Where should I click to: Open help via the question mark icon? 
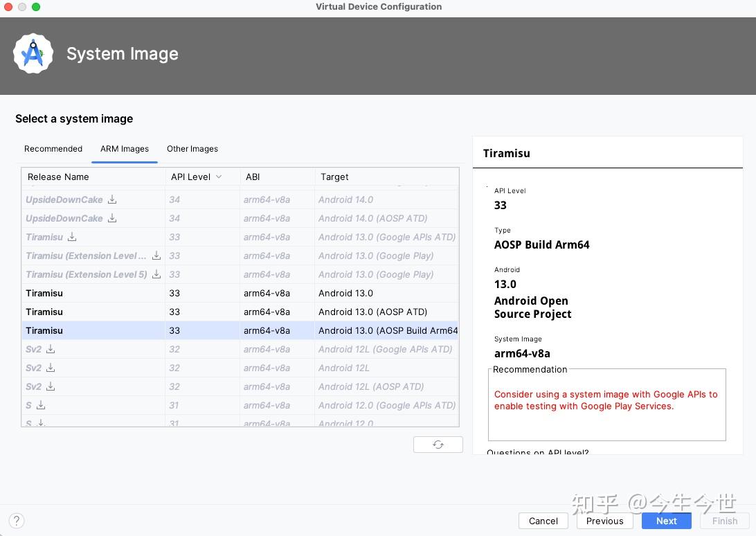click(17, 521)
